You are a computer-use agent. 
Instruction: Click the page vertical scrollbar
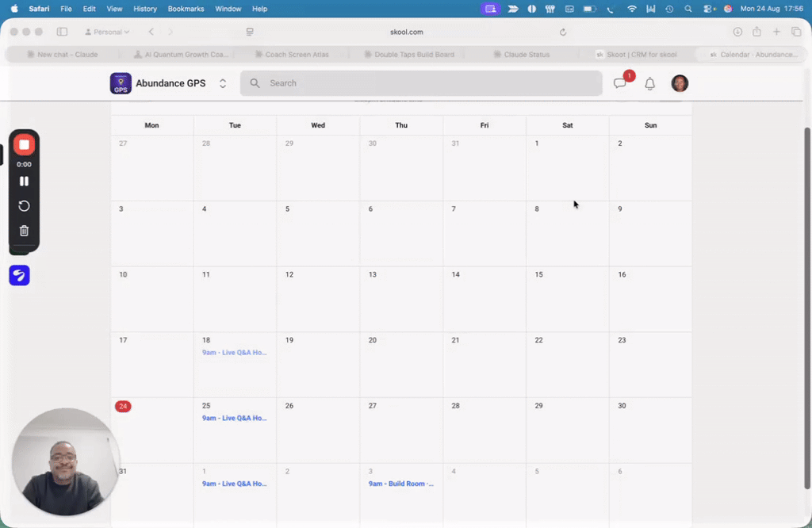(806, 308)
